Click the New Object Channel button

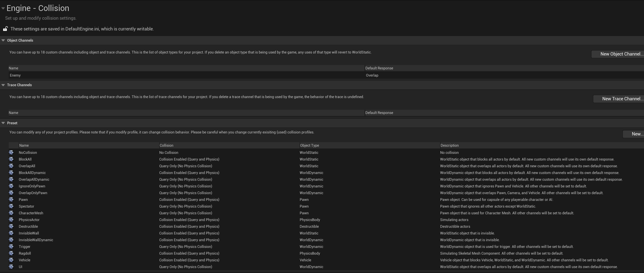tap(618, 54)
